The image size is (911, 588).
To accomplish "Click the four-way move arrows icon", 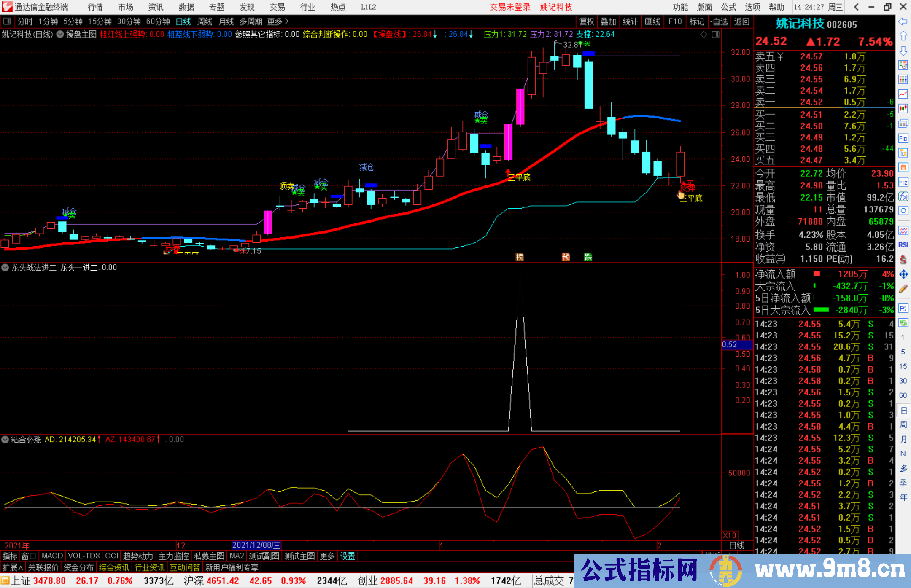I will point(903,274).
